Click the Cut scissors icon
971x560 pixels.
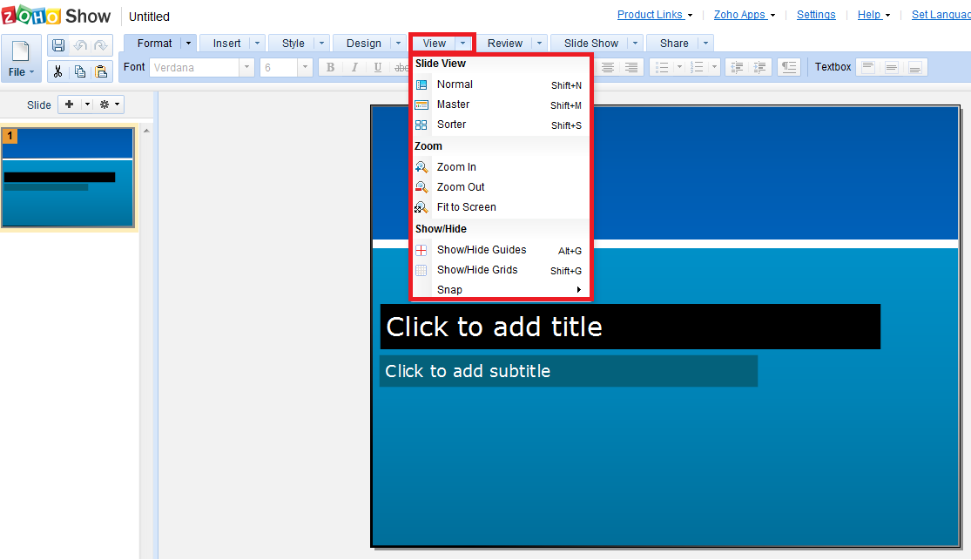(x=57, y=72)
